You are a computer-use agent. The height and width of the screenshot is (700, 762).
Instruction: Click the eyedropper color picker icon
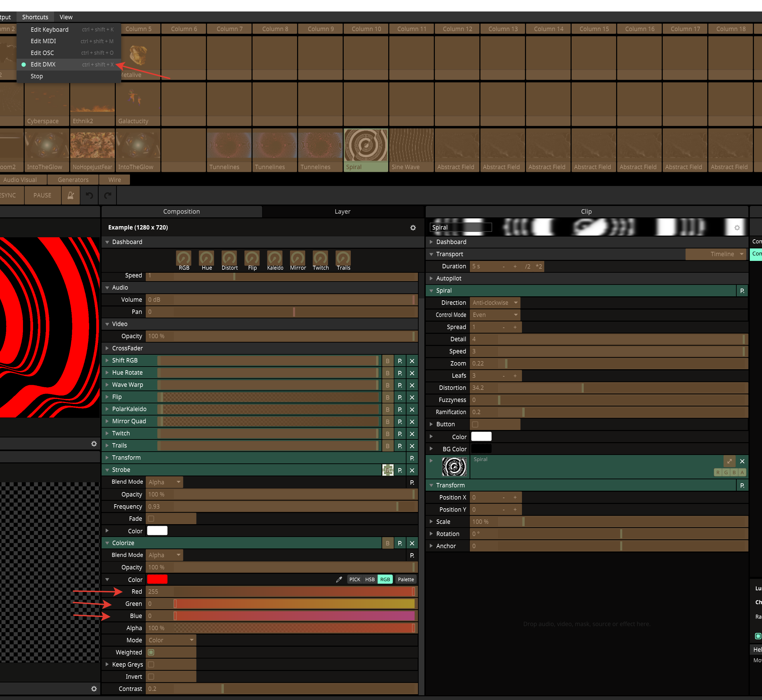pos(339,580)
